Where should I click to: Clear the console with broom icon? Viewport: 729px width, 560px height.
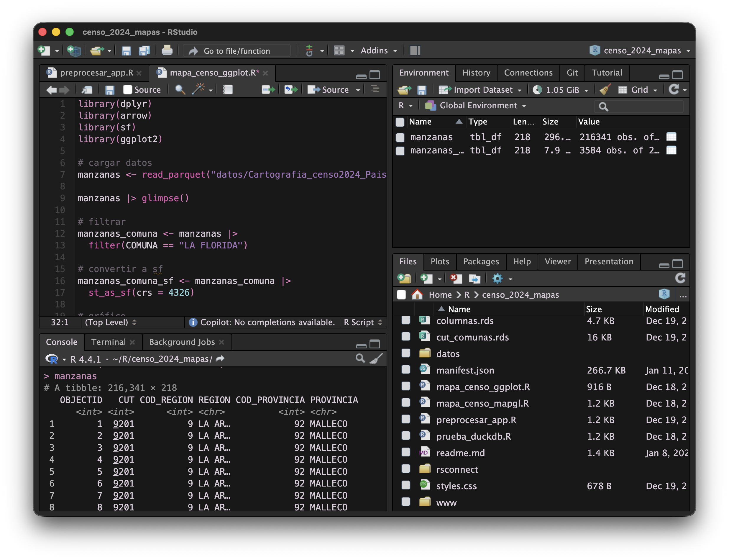(x=377, y=359)
